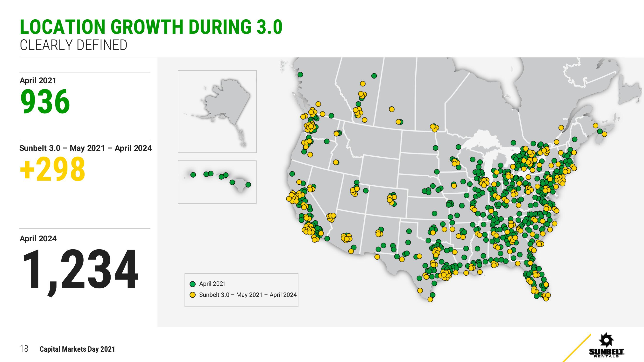Click the Alaska inset map

click(217, 111)
